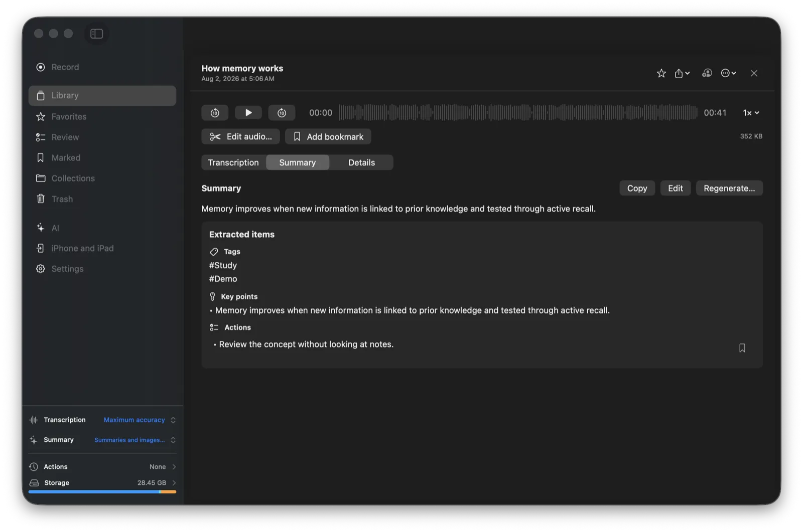Change the Summary mode dropdown
The image size is (803, 532).
(135, 440)
